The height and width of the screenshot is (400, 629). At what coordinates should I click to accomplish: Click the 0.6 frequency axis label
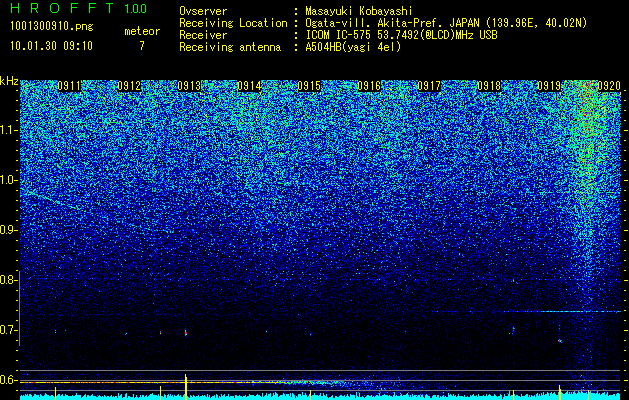click(x=9, y=380)
